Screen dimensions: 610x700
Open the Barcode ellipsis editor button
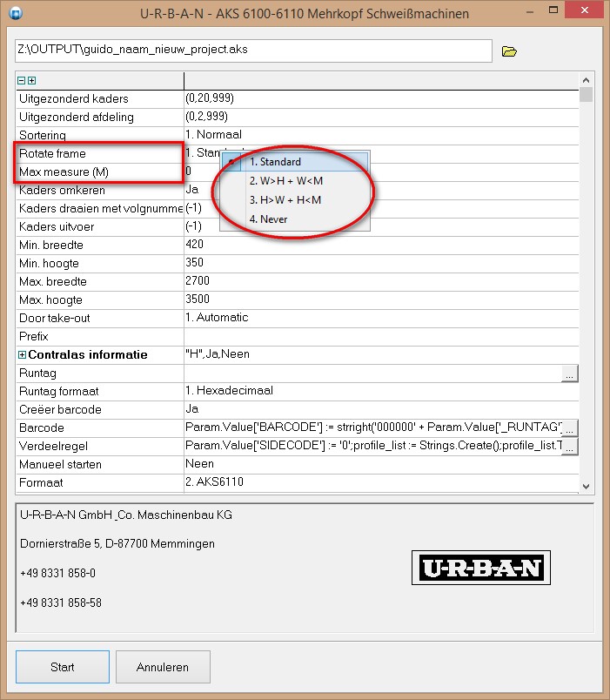[x=570, y=428]
